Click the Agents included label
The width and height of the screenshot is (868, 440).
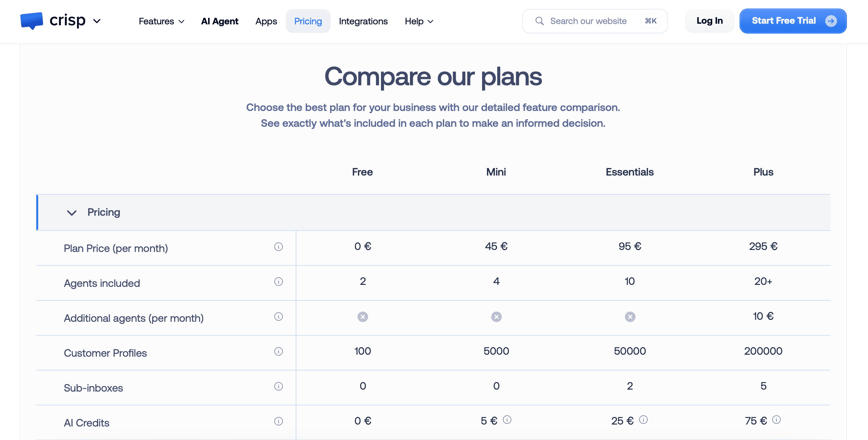(102, 283)
